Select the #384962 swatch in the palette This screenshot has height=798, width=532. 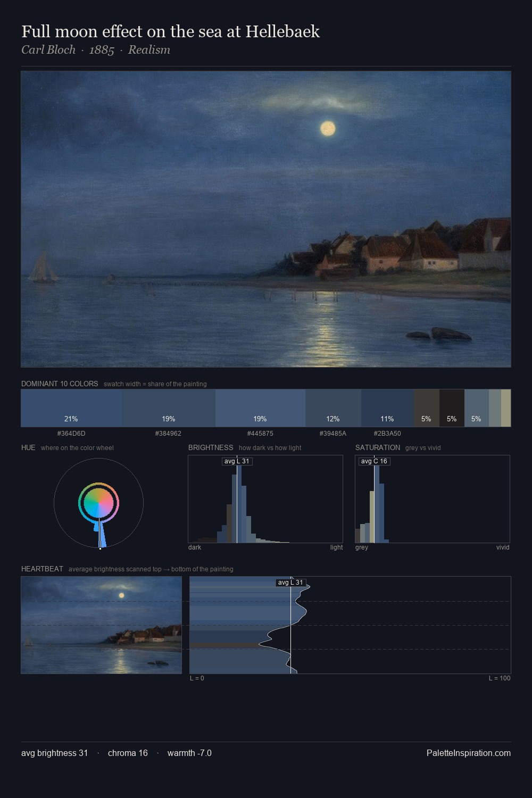pyautogui.click(x=169, y=408)
